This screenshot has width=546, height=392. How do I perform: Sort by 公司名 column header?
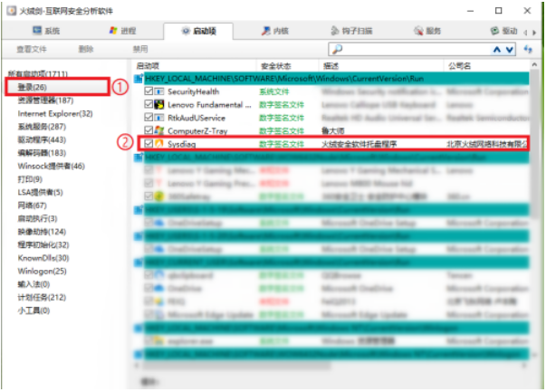click(x=487, y=66)
